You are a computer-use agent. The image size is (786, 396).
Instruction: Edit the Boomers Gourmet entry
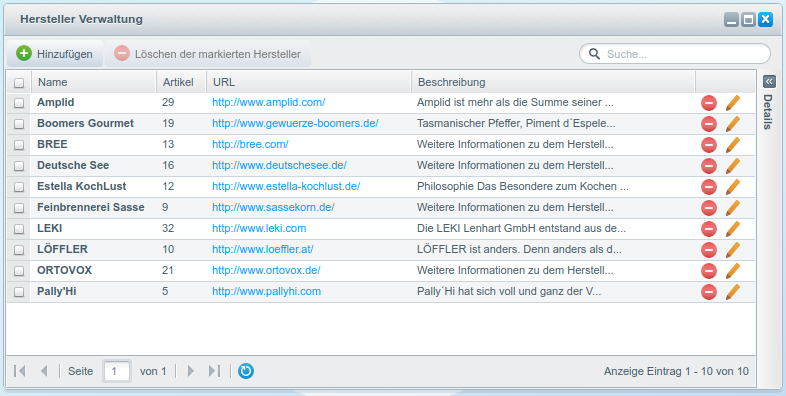click(733, 124)
